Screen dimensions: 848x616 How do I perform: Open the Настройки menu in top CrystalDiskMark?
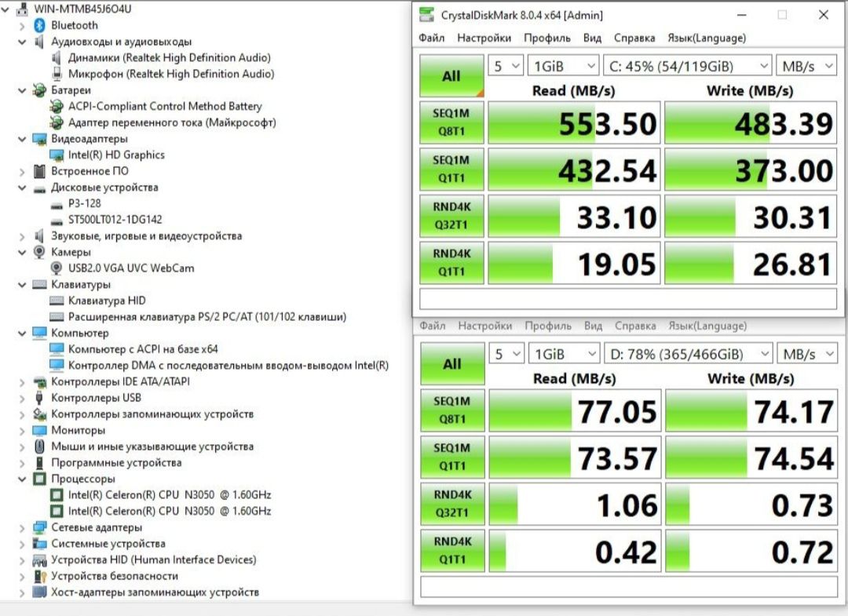click(484, 38)
